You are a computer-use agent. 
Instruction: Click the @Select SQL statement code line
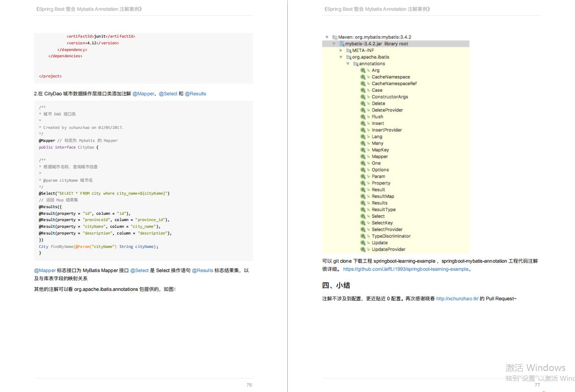104,193
